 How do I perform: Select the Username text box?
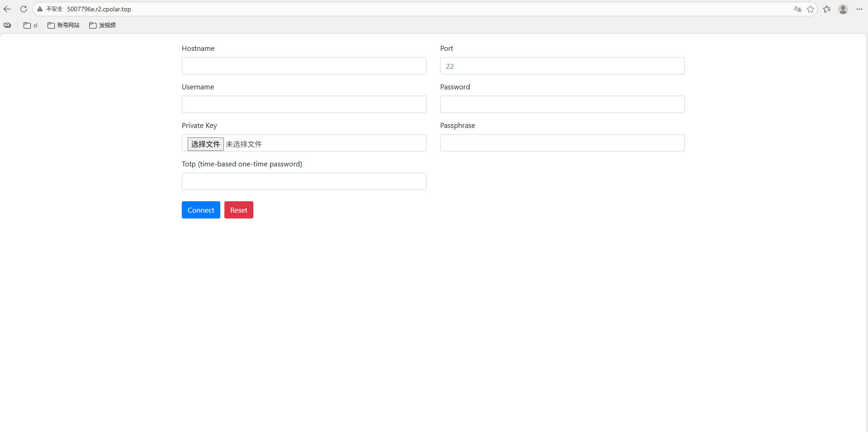pos(304,104)
